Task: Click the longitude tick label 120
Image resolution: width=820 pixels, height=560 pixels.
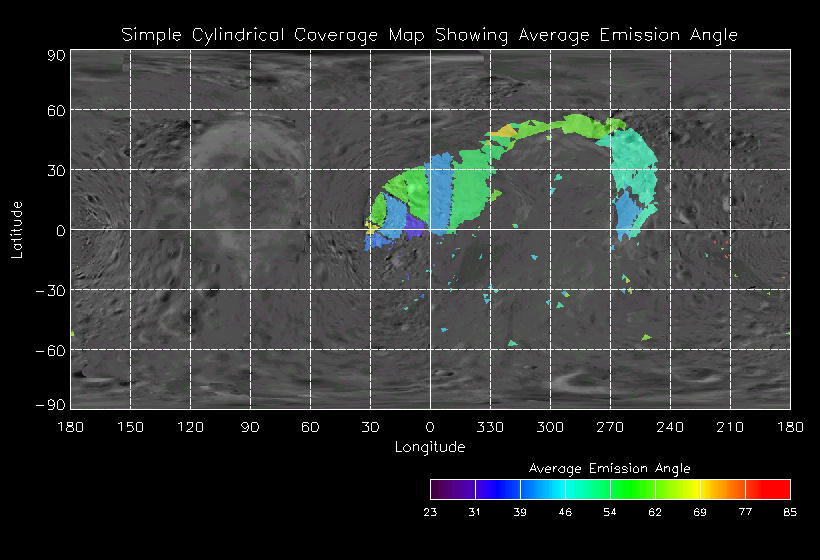Action: (x=190, y=428)
